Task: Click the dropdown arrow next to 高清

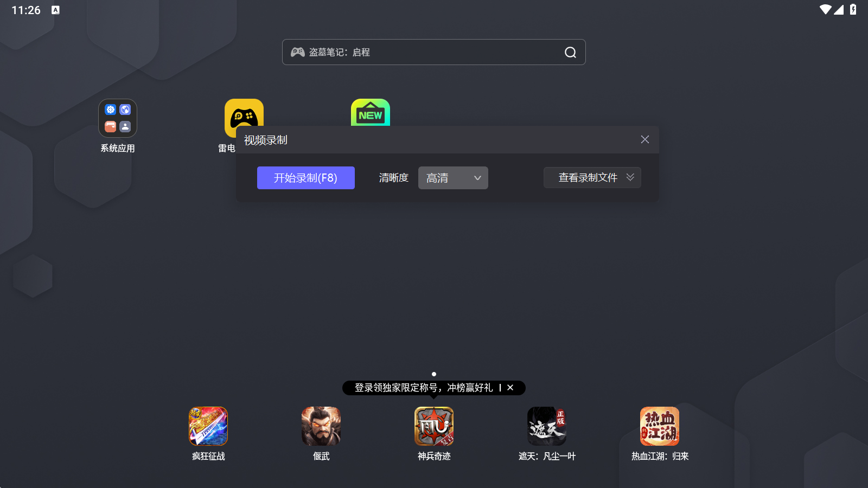Action: 477,177
